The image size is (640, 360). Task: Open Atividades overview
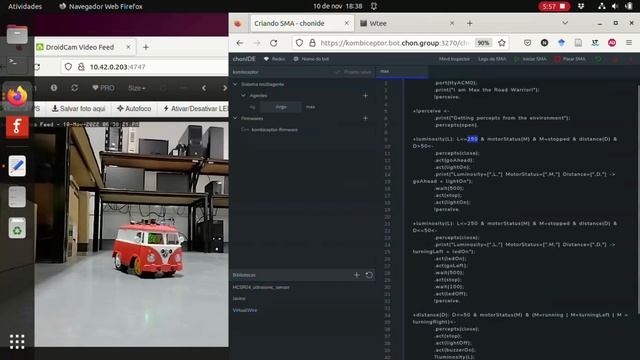(x=25, y=6)
